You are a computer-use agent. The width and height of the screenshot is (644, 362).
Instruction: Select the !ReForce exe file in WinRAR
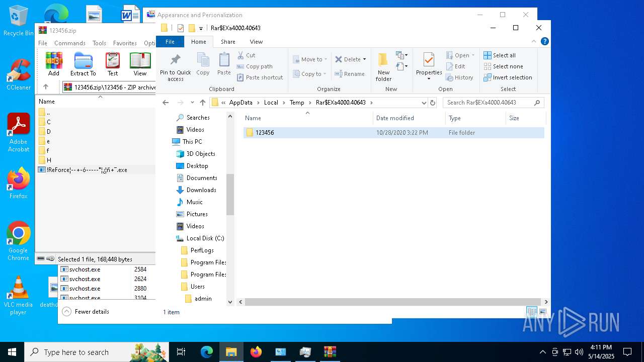coord(96,170)
